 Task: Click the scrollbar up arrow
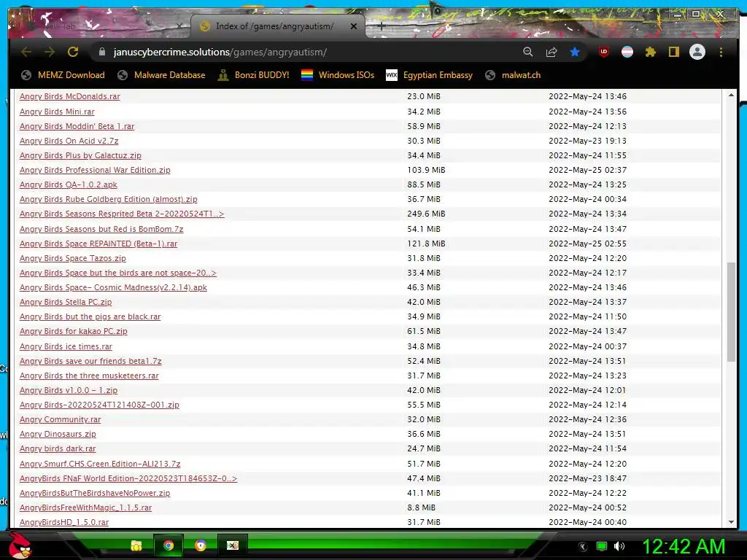tap(731, 96)
